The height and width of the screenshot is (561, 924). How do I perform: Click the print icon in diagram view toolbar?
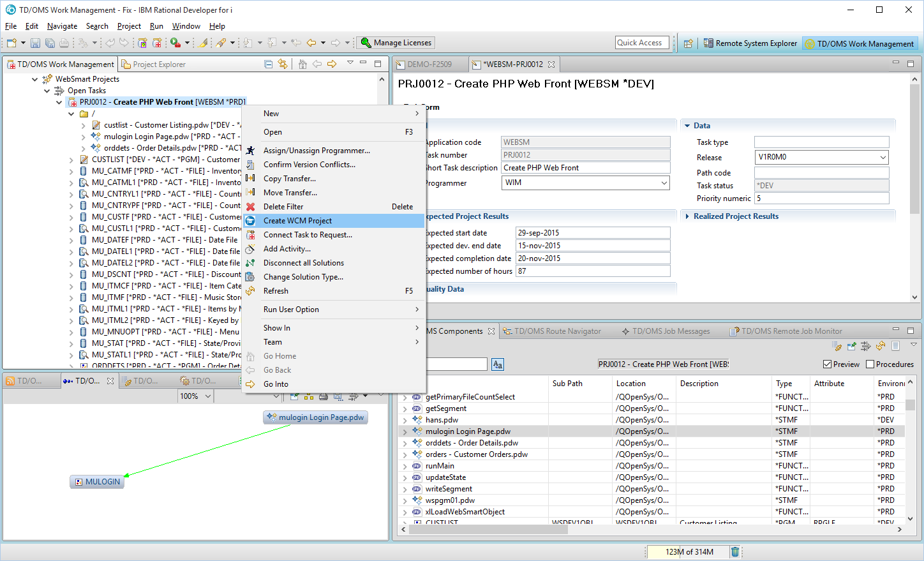(324, 396)
